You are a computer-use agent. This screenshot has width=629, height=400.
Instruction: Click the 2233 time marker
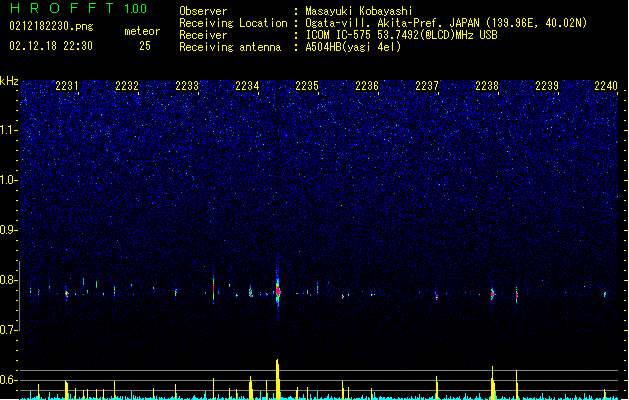click(x=187, y=86)
